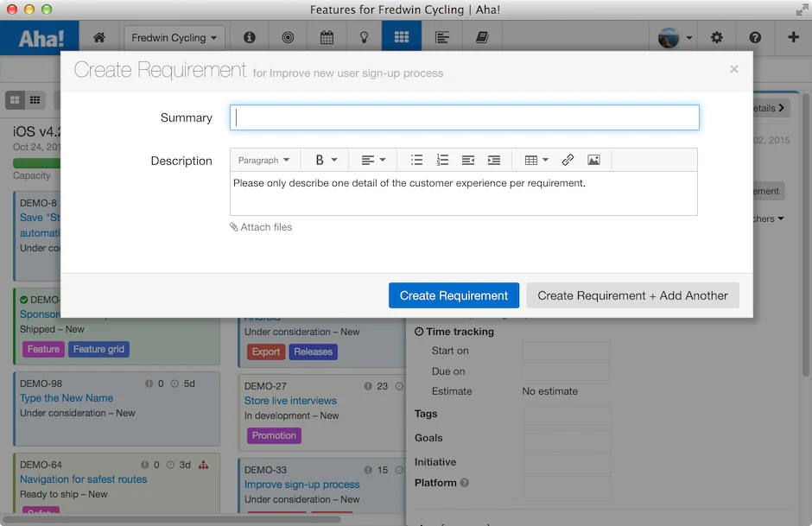Open the Paragraph style dropdown
This screenshot has width=812, height=526.
(x=263, y=160)
